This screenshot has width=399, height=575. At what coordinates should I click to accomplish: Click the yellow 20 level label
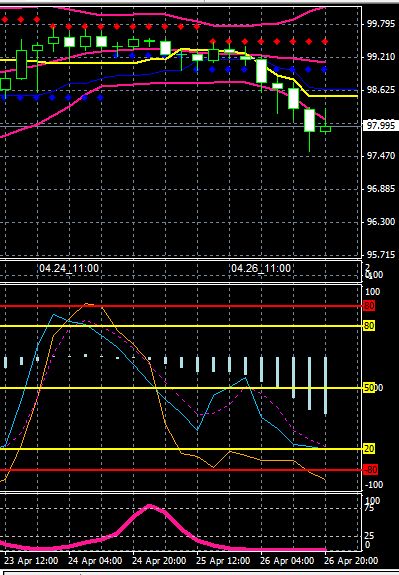click(369, 448)
